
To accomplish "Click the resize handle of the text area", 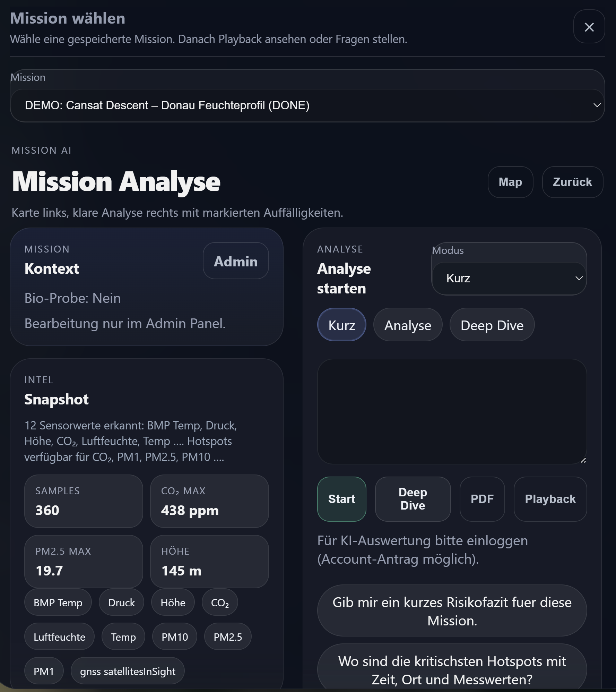I will (583, 460).
